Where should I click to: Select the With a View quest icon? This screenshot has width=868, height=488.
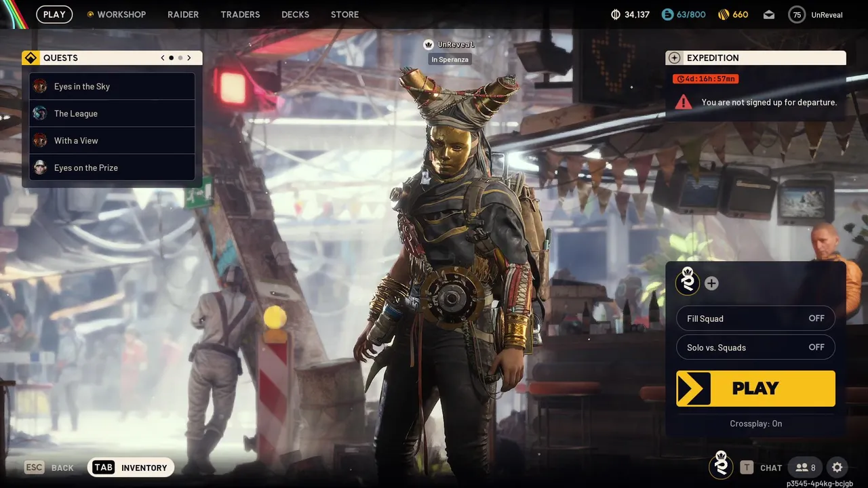point(40,140)
